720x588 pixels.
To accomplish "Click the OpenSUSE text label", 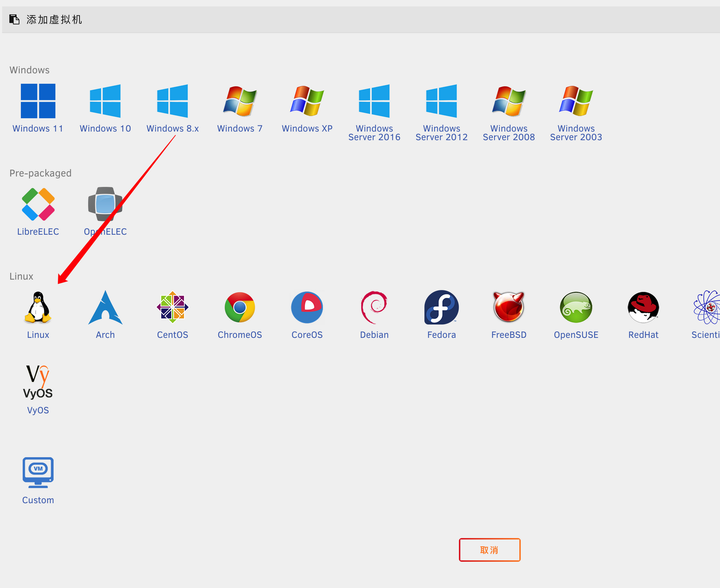I will click(x=576, y=335).
